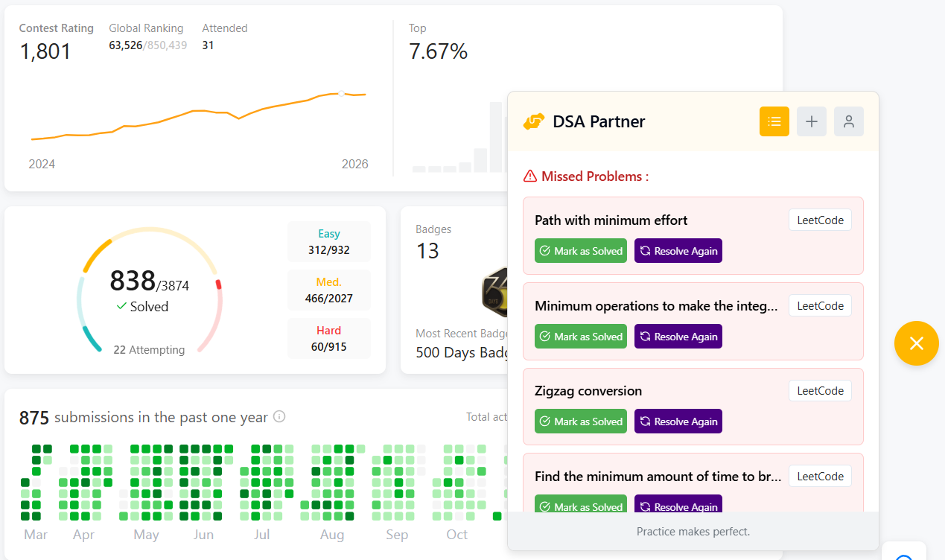The width and height of the screenshot is (945, 560).
Task: Click the "Most Recent Badge" label
Action: click(x=461, y=334)
